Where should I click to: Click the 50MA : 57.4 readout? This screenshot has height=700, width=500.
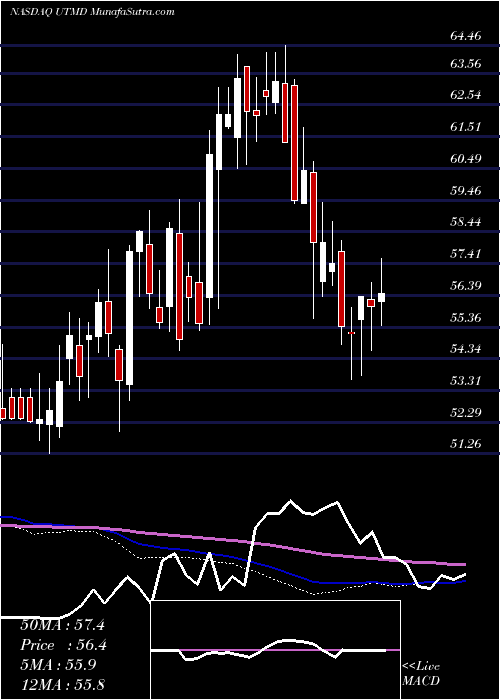[x=62, y=625]
